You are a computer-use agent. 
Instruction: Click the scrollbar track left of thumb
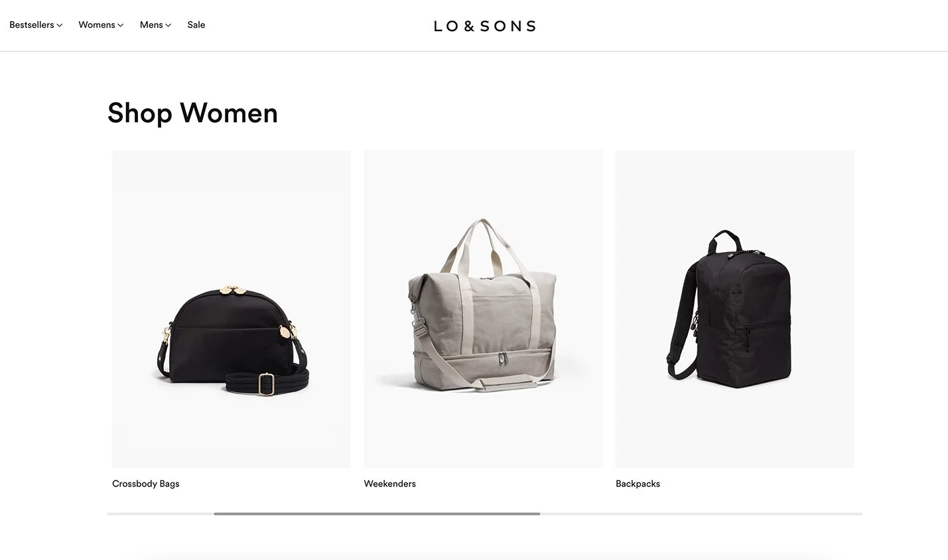[161, 514]
